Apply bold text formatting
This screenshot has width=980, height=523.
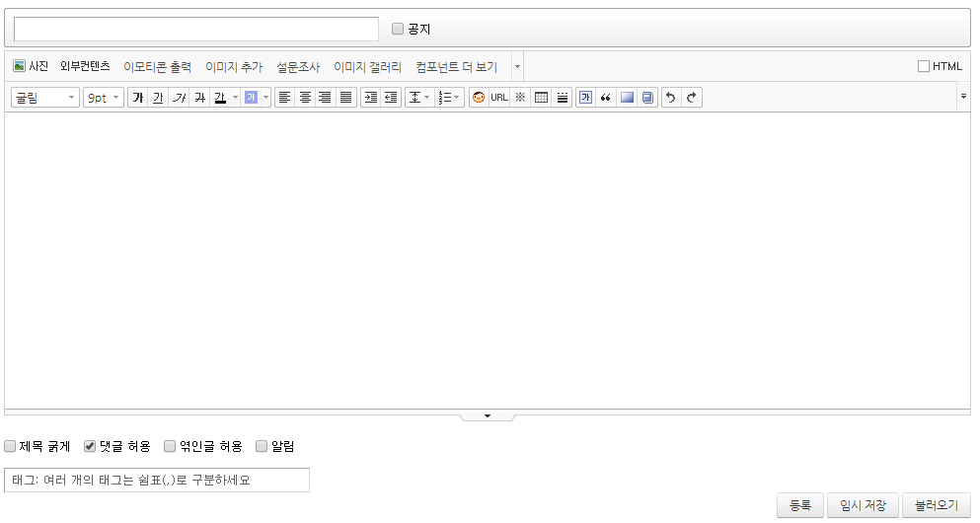pyautogui.click(x=137, y=98)
